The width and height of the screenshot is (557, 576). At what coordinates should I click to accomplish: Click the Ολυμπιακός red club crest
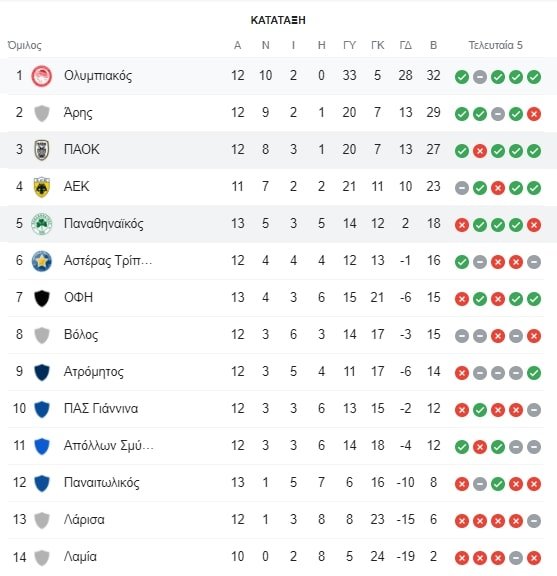[x=42, y=76]
